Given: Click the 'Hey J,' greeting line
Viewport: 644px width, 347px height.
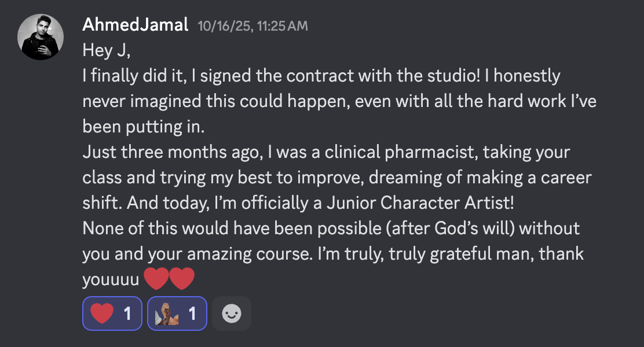Looking at the screenshot, I should (x=107, y=50).
